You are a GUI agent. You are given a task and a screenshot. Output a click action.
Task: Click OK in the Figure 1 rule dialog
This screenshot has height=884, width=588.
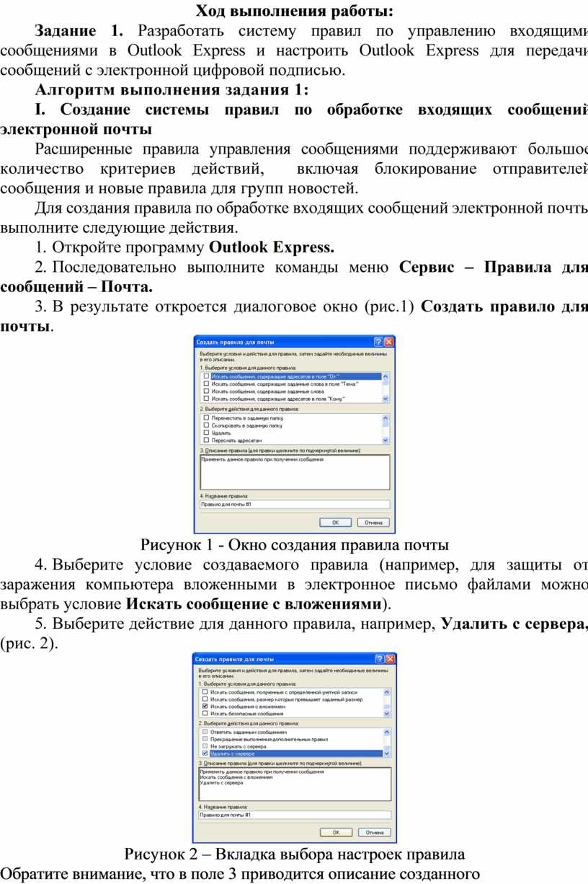(335, 523)
